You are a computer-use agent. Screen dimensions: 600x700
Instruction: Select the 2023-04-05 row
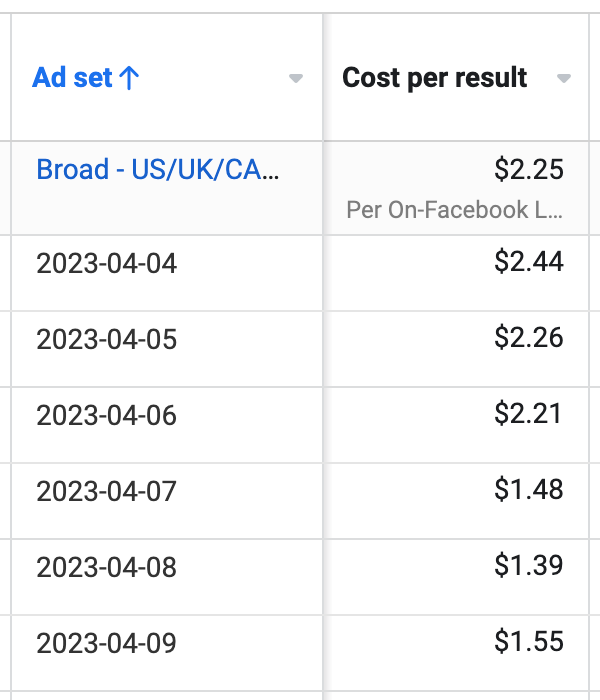click(106, 340)
